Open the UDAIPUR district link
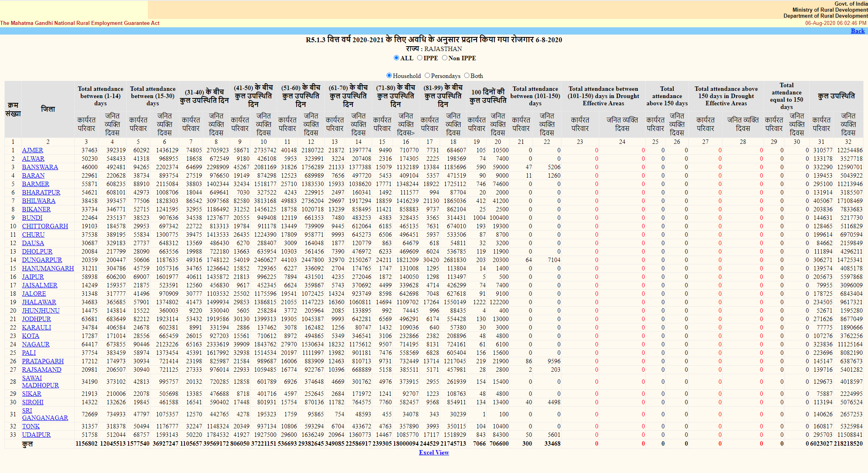Image resolution: width=868 pixels, height=473 pixels. click(x=36, y=435)
